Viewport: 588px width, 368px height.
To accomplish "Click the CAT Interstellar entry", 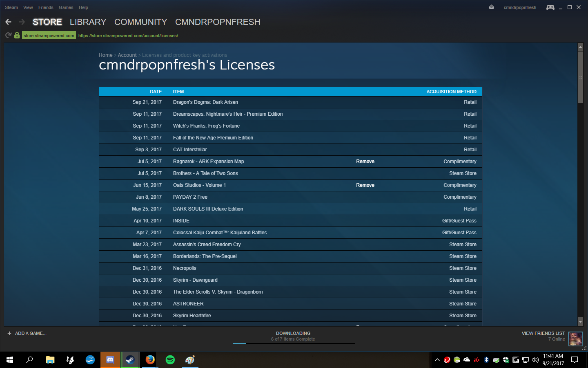I will click(x=190, y=150).
